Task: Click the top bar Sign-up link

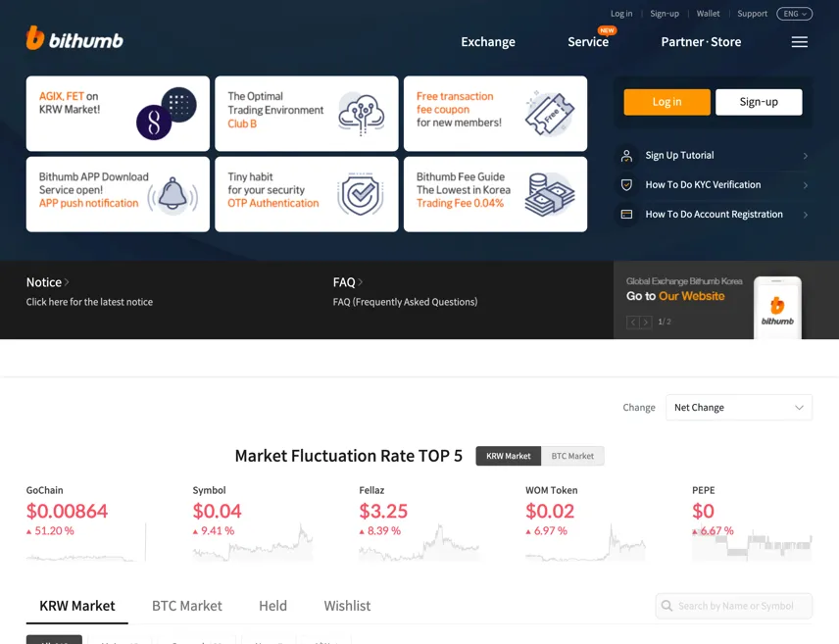Action: click(665, 14)
